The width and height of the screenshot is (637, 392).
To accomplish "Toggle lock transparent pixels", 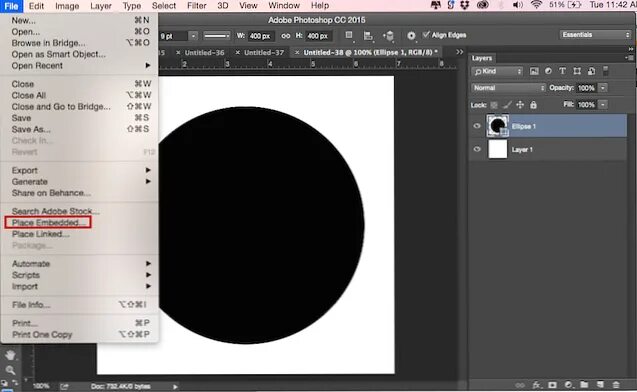I will tap(494, 105).
